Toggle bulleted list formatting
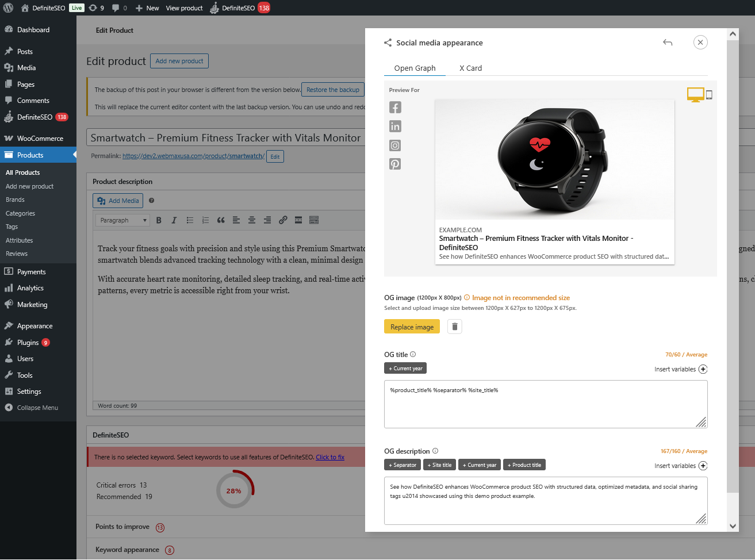This screenshot has height=560, width=755. click(190, 220)
